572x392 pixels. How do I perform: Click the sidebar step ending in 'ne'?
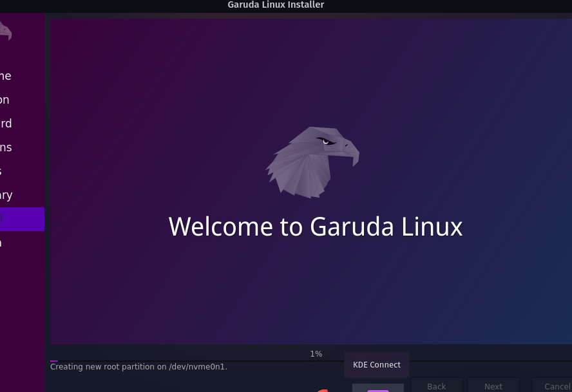tap(23, 76)
